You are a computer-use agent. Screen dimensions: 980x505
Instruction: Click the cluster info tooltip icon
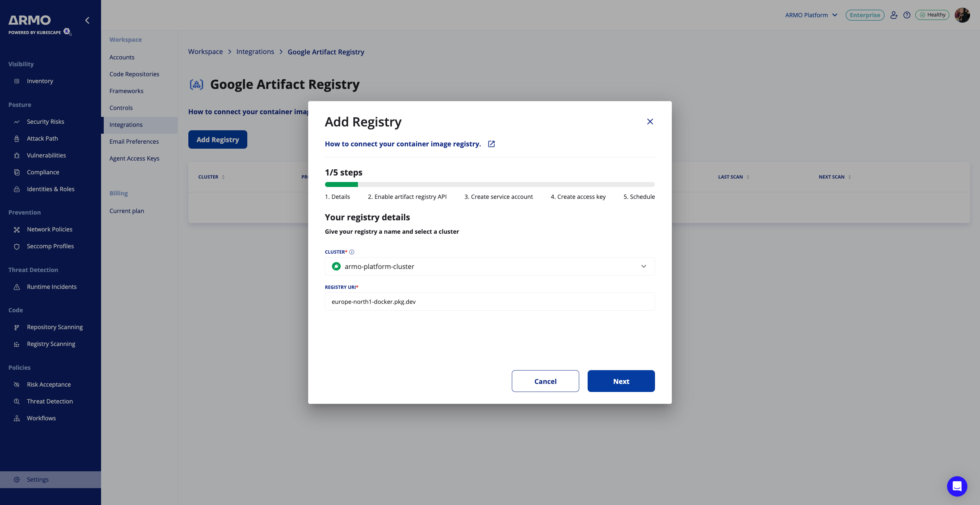click(x=352, y=252)
